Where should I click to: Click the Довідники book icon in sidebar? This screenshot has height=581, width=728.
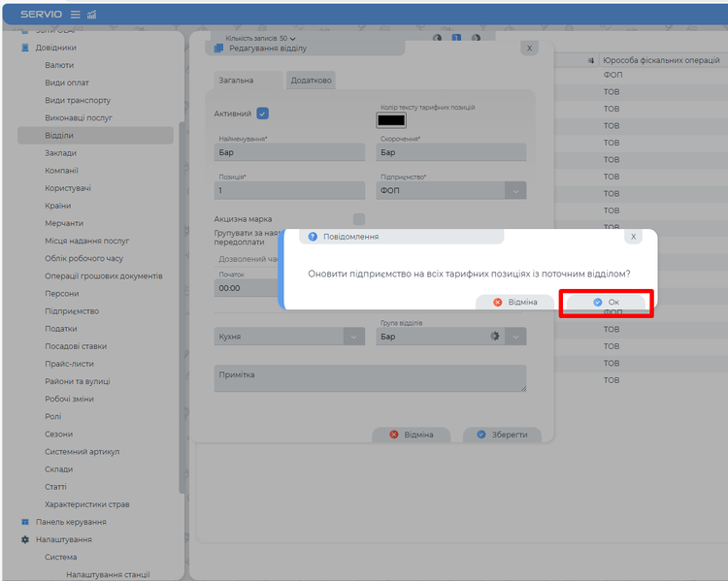pos(26,48)
